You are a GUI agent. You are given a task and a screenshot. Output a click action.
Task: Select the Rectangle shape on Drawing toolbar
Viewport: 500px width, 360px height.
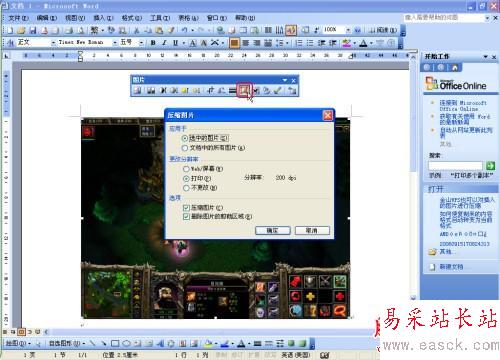[x=115, y=343]
